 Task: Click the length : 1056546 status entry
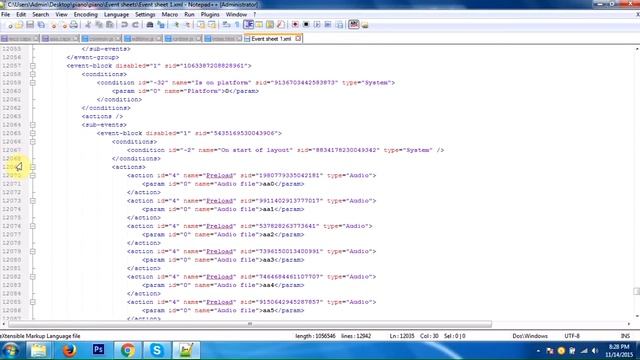click(x=315, y=336)
